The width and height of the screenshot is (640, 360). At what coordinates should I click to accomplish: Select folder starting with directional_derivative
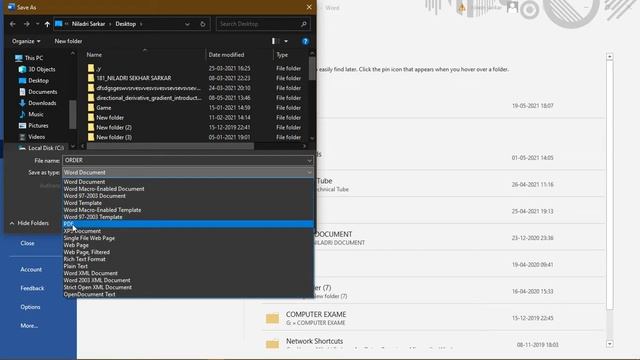click(x=149, y=98)
